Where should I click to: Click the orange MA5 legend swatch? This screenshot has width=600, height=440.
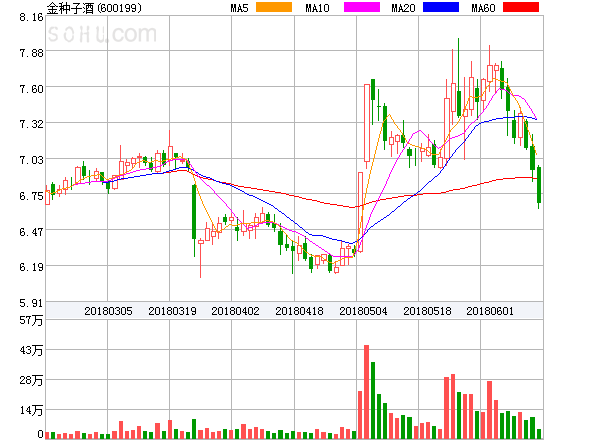[x=274, y=7]
